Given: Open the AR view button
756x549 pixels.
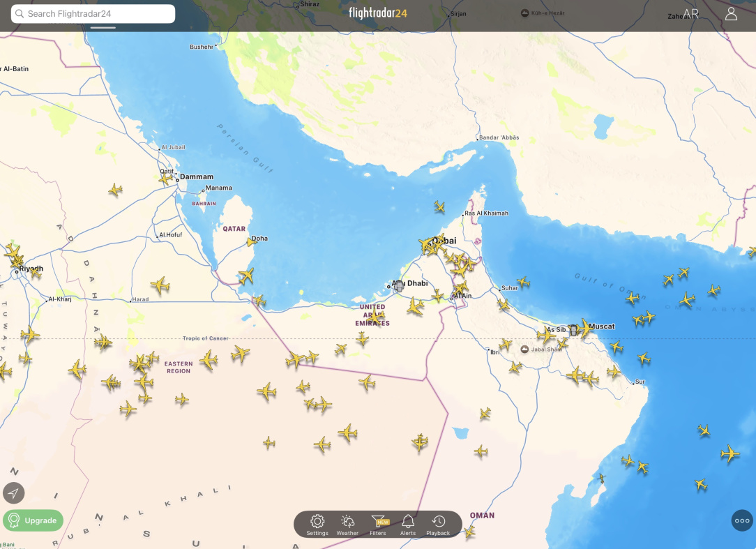Looking at the screenshot, I should [691, 14].
